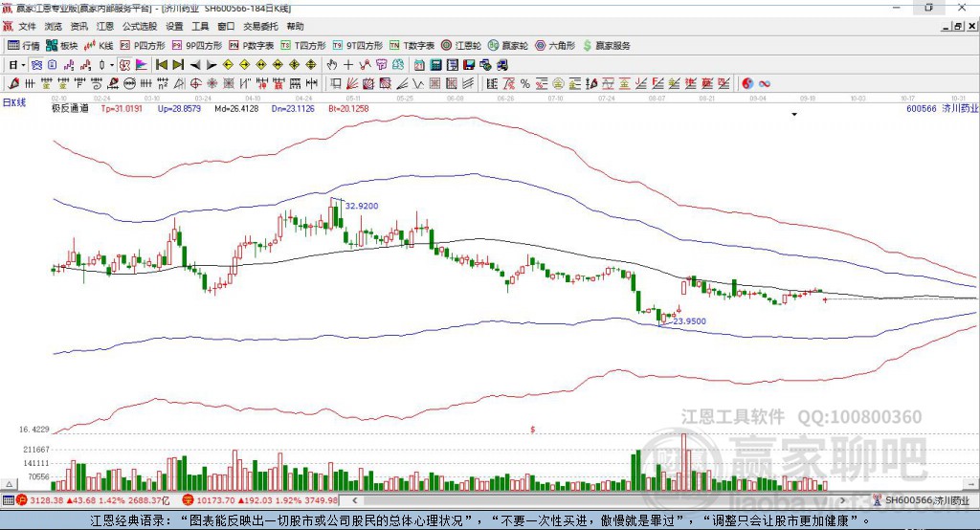
Task: Open the 浏览 menu
Action: tap(54, 26)
